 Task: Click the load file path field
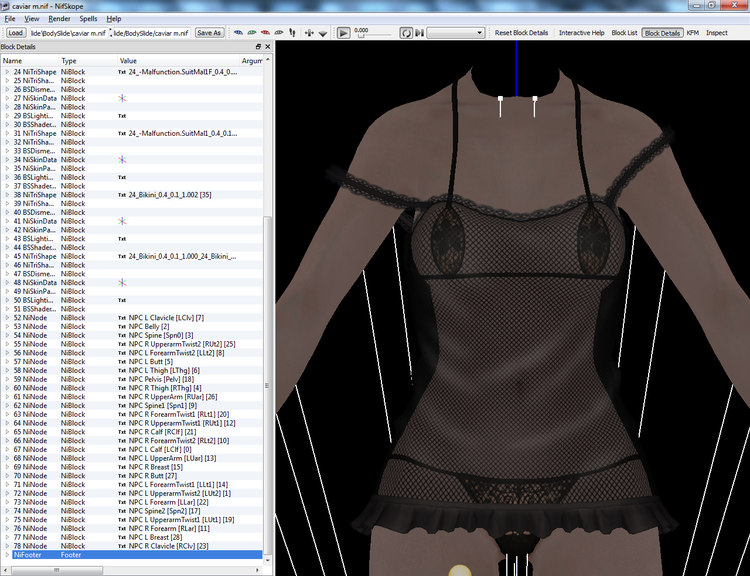[68, 33]
